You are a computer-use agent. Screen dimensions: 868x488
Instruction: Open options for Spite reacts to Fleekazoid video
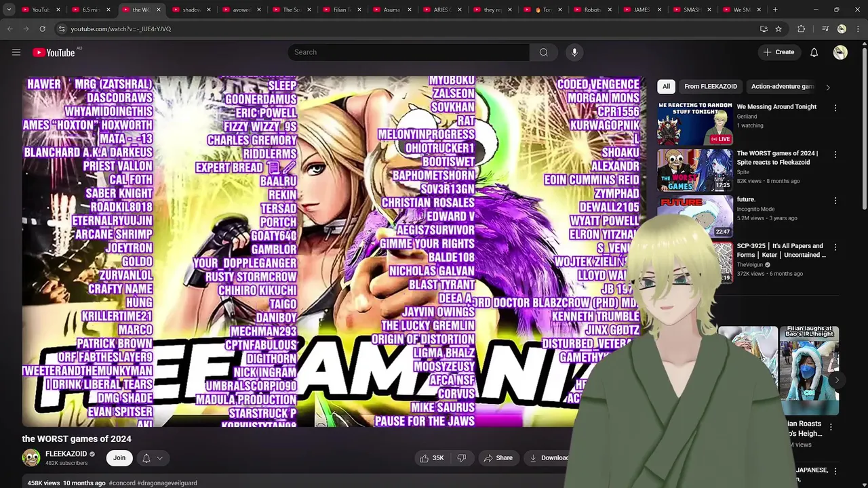pos(835,155)
